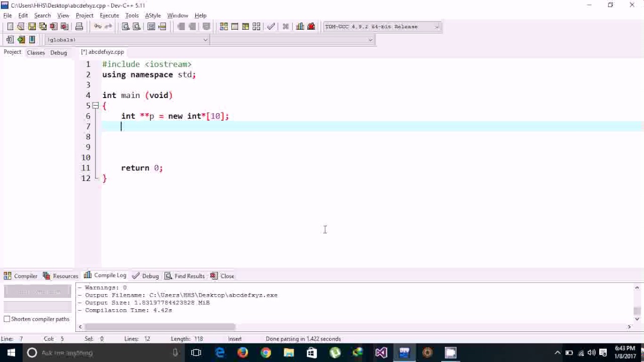Start debugging with the checkmark icon

[271, 27]
